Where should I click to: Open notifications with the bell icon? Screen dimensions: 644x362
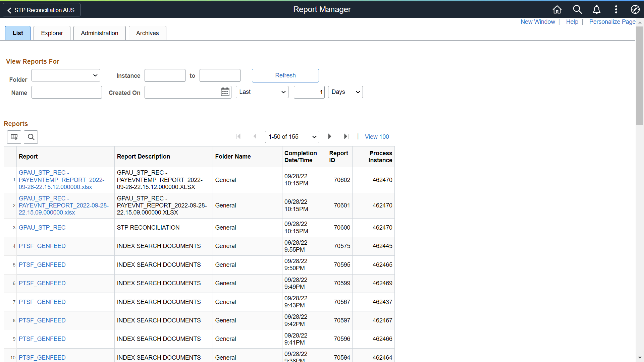[x=597, y=9]
